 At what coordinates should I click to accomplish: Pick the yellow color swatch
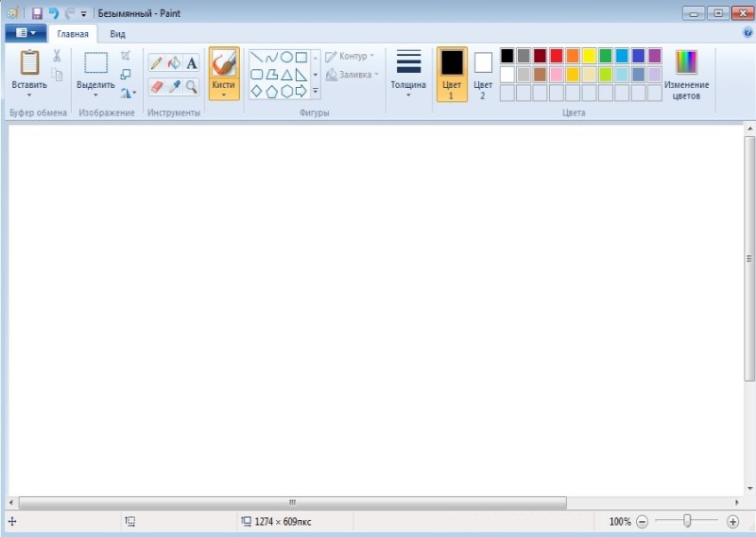point(589,56)
